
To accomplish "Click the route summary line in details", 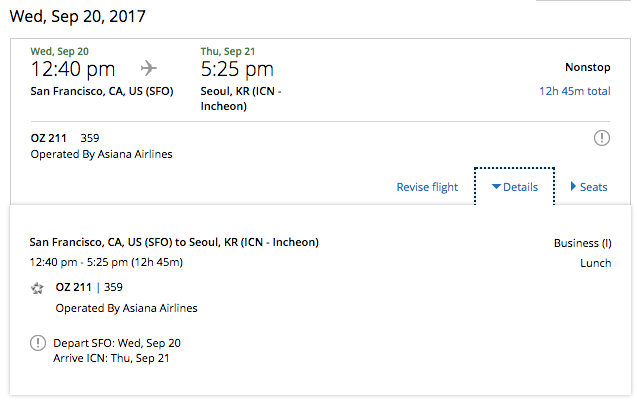I will pos(174,242).
